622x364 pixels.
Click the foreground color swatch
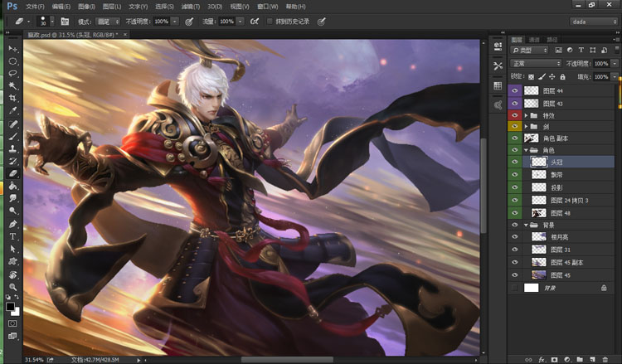(10, 307)
